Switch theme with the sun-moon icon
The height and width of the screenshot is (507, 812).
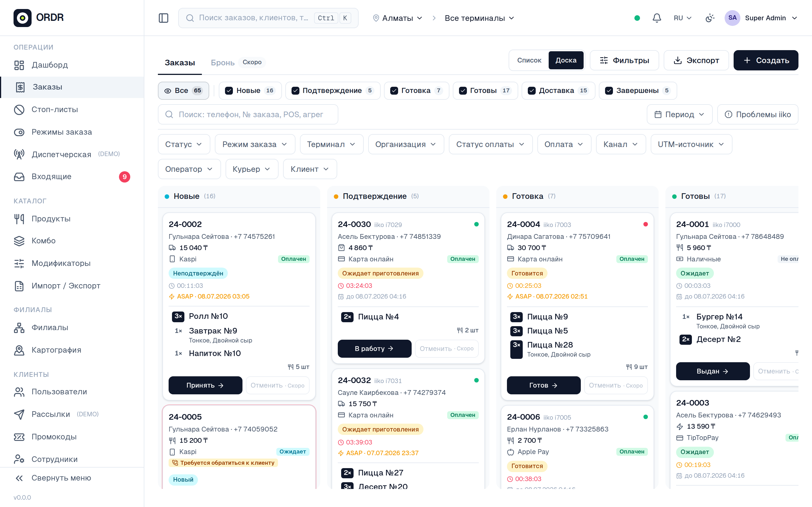point(710,18)
